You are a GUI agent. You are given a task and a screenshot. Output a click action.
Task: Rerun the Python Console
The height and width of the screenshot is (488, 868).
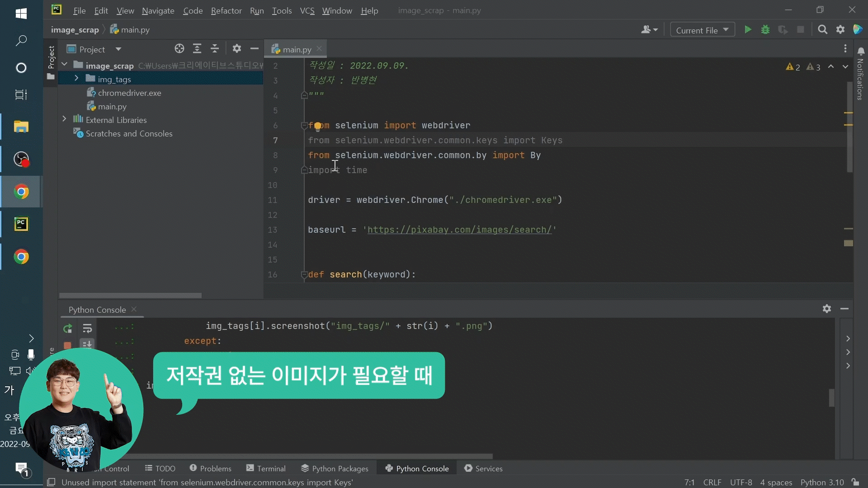(x=68, y=328)
